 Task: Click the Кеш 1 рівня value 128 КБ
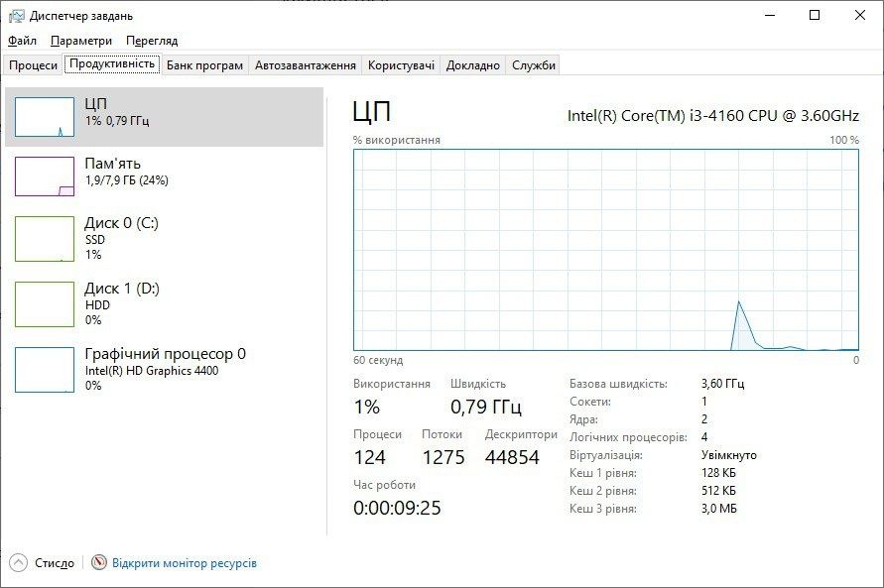tap(719, 473)
